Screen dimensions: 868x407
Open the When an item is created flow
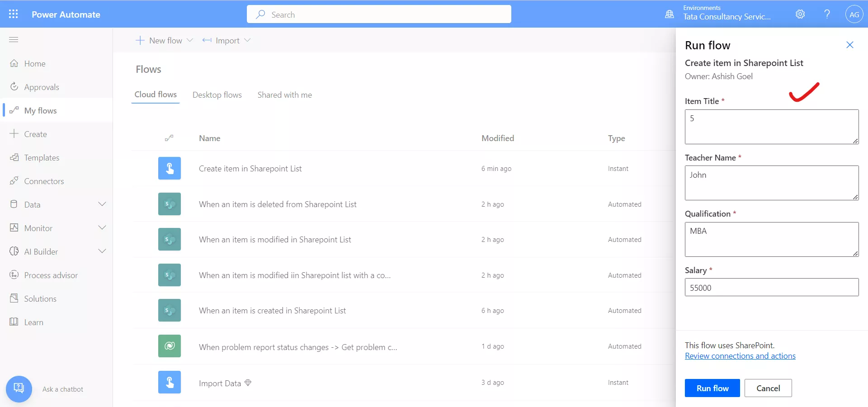272,310
